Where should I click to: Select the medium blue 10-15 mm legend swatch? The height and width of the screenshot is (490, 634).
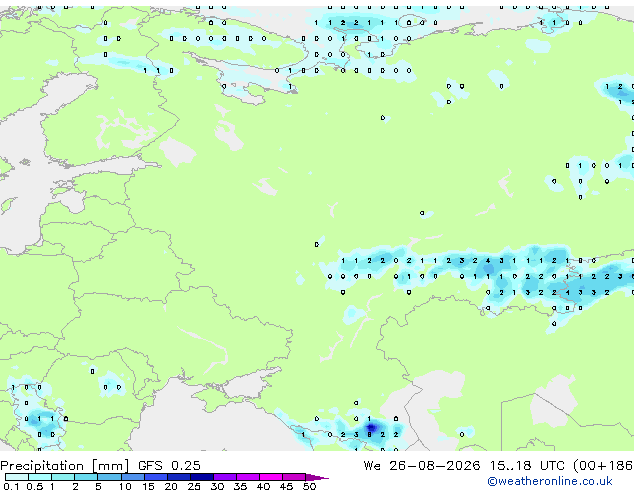point(133,477)
